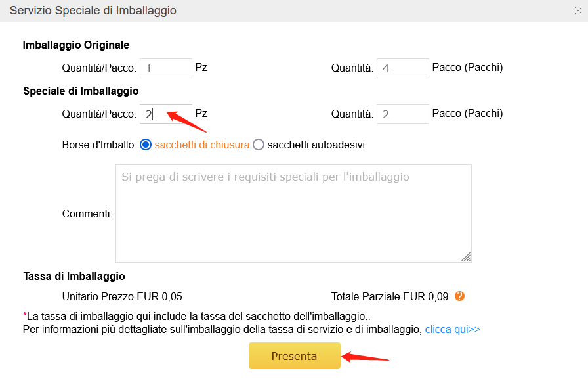588x381 pixels.
Task: Close the Servizio Speciale di Imballaggio dialog
Action: coord(578,11)
